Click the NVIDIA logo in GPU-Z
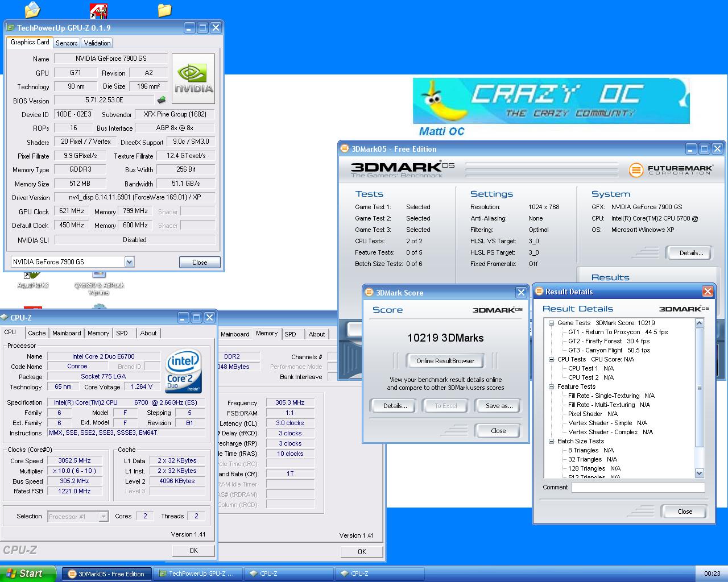This screenshot has width=728, height=582. coord(193,79)
